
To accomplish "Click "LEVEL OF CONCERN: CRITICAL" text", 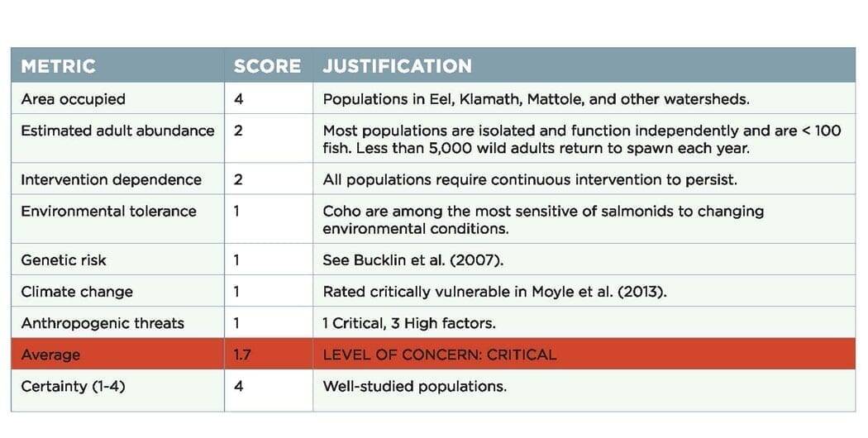I will click(x=439, y=355).
